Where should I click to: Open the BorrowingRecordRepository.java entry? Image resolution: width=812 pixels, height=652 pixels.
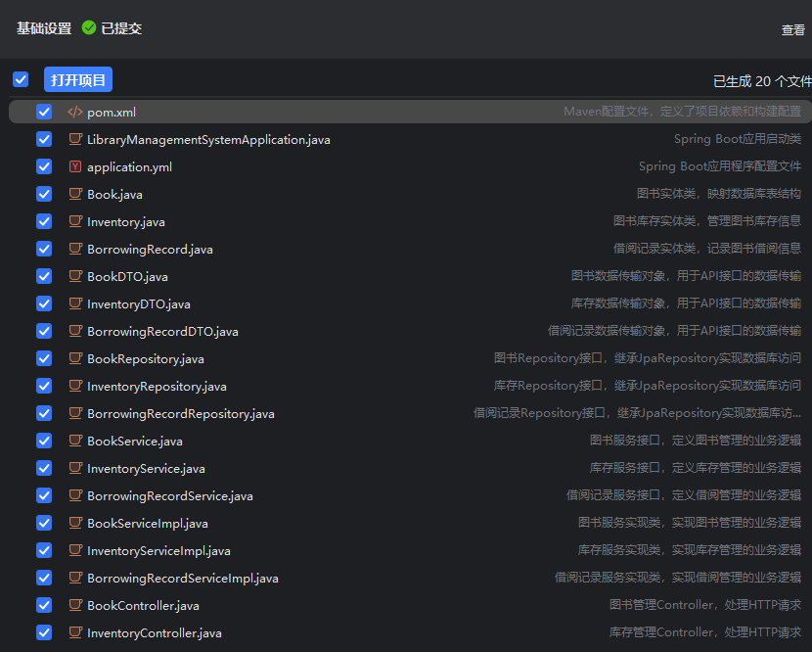pyautogui.click(x=180, y=413)
